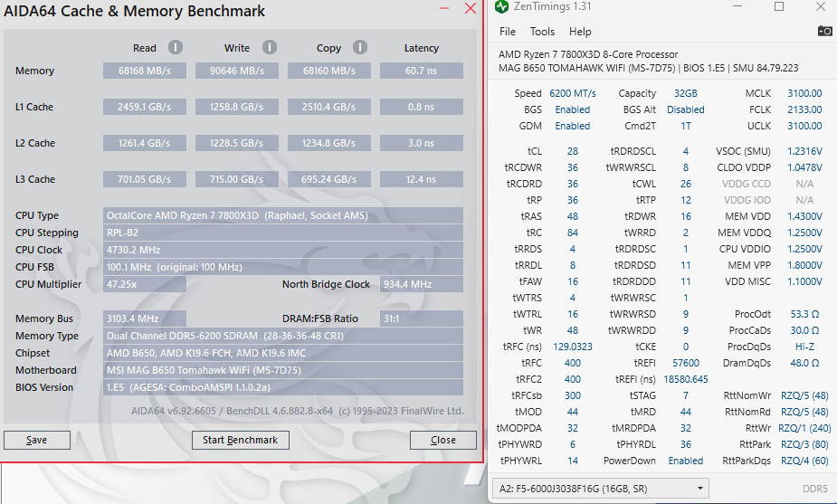Click the L1 Cache Read value 2459.1 GB/s
Viewport: 837px width, 504px height.
click(x=145, y=107)
